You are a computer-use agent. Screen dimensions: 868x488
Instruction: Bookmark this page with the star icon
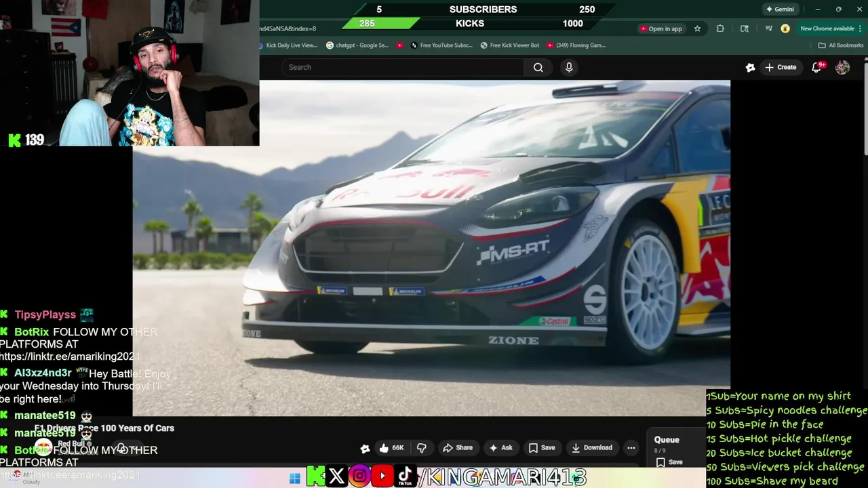[x=697, y=28]
